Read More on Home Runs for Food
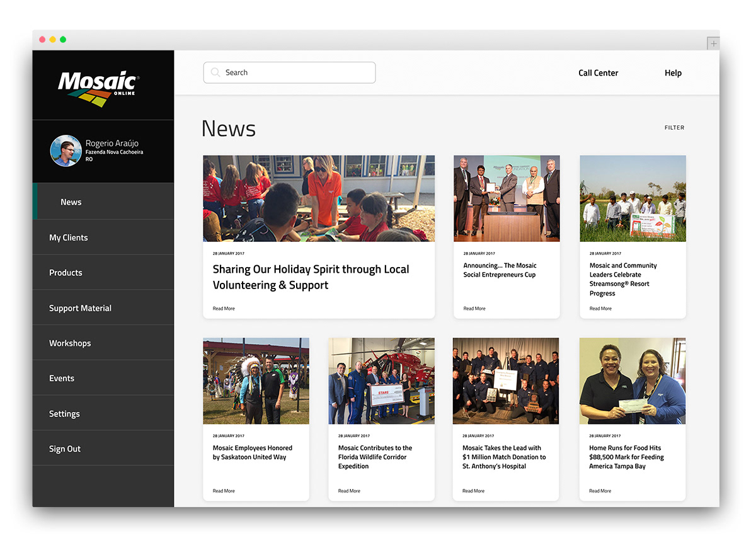756x543 pixels. (600, 491)
